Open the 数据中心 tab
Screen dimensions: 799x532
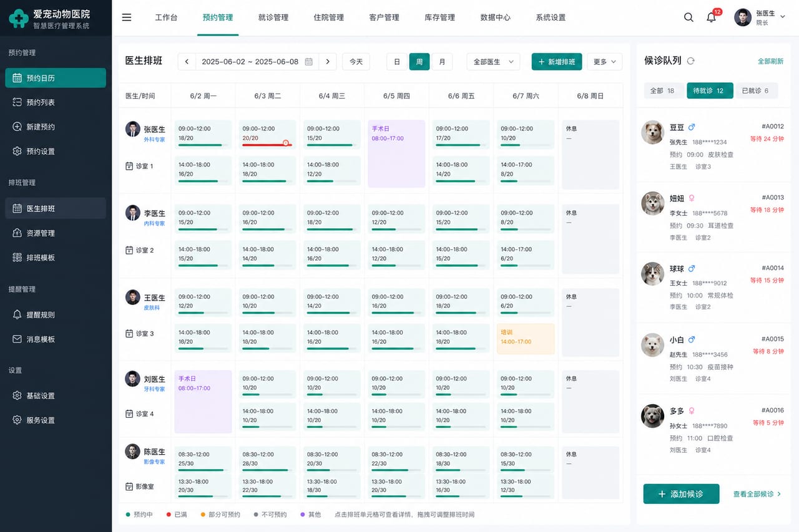tap(496, 17)
